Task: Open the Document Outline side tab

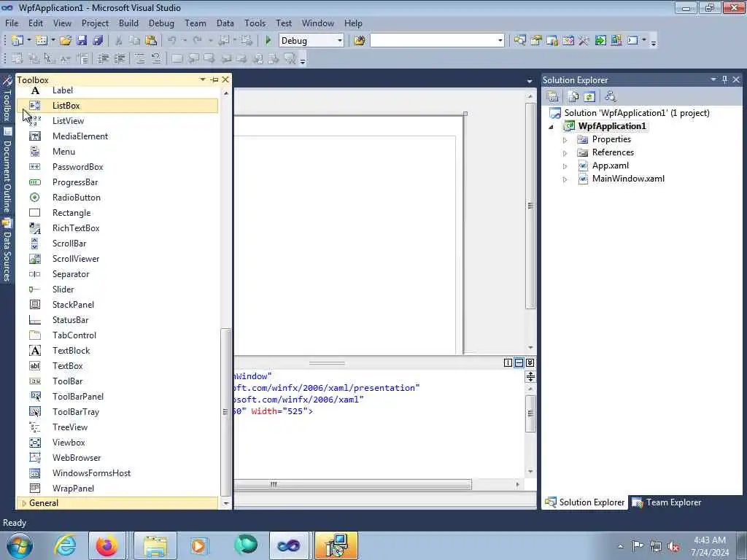Action: click(x=7, y=171)
